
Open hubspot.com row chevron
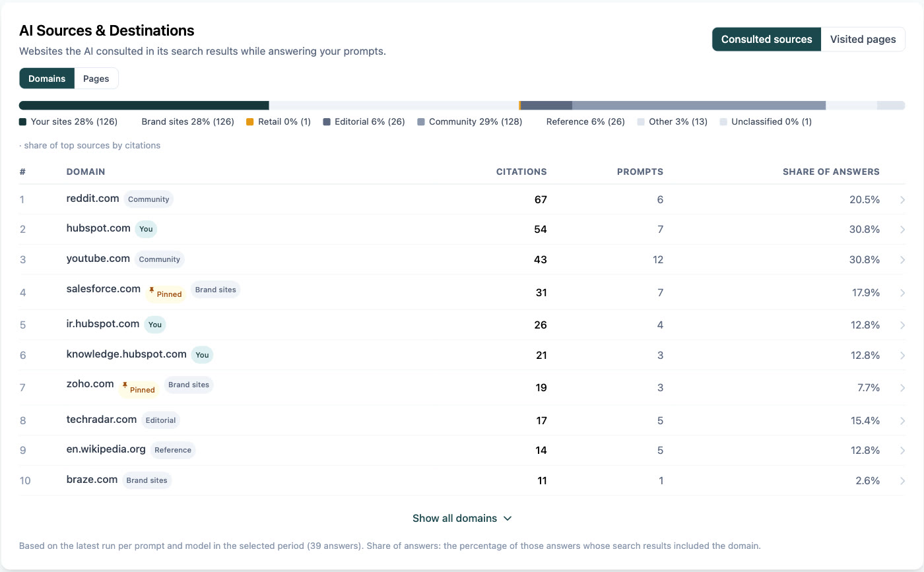(x=902, y=230)
